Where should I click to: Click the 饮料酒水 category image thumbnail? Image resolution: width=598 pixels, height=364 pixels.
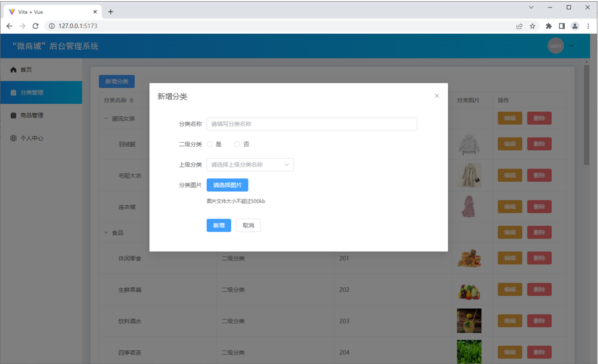tap(469, 321)
